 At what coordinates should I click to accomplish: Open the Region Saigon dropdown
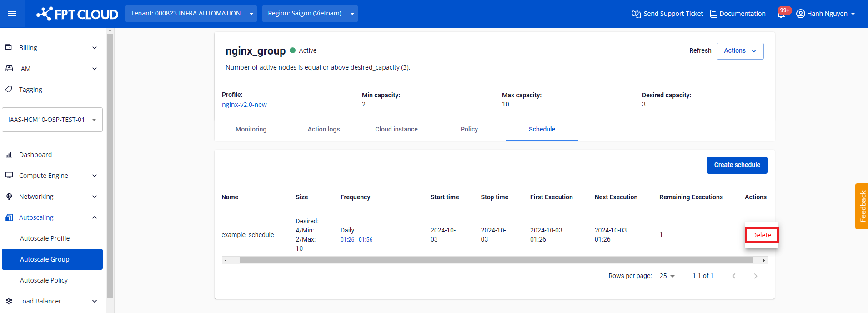310,14
